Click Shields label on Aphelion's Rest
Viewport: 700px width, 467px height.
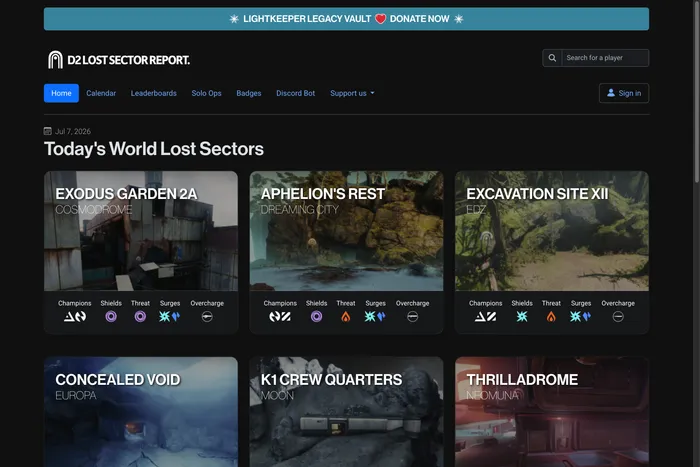[317, 303]
